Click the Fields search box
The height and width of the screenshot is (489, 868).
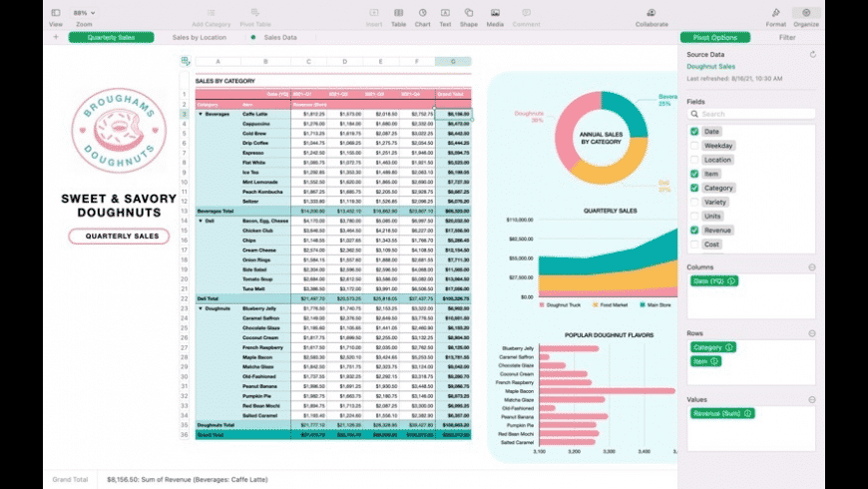pos(751,114)
